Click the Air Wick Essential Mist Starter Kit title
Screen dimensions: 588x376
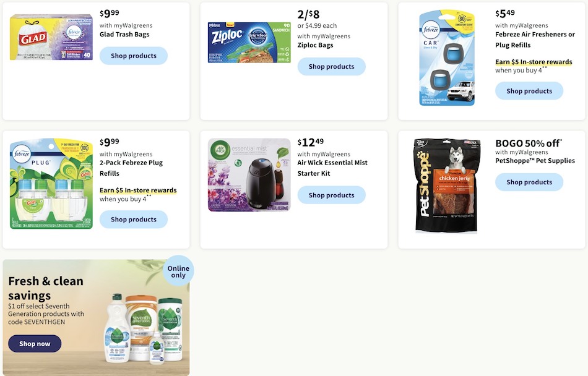tap(332, 168)
